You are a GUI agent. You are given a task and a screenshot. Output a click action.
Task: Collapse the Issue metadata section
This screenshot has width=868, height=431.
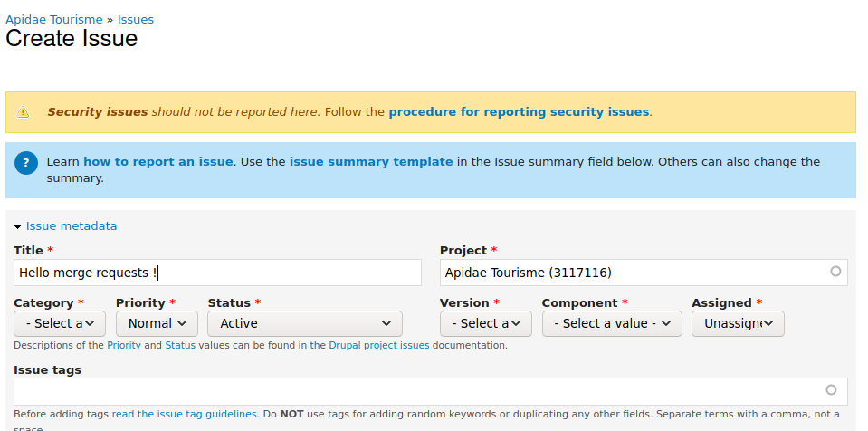[71, 226]
